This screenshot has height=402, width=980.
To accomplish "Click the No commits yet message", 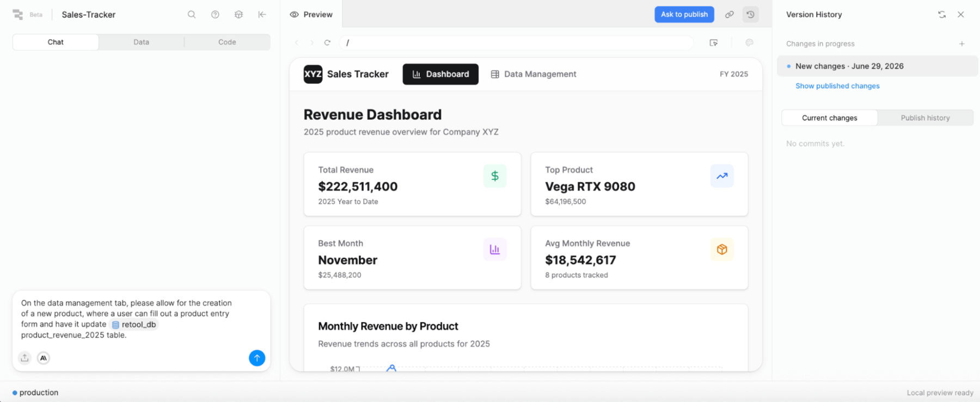I will 815,144.
